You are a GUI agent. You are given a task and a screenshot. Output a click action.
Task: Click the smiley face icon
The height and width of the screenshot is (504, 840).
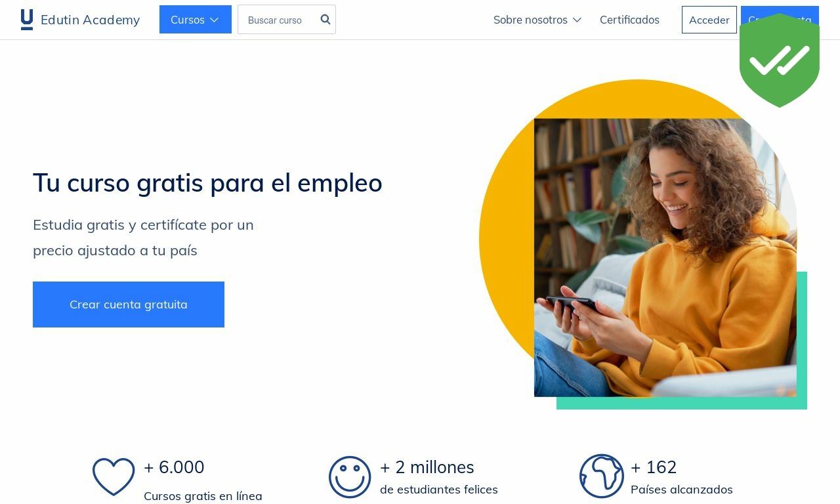click(x=350, y=477)
